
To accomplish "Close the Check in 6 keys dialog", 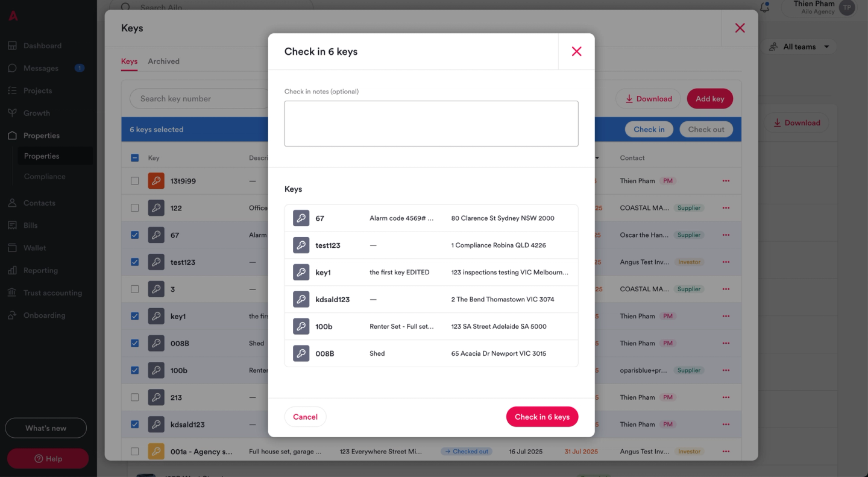I will (576, 51).
